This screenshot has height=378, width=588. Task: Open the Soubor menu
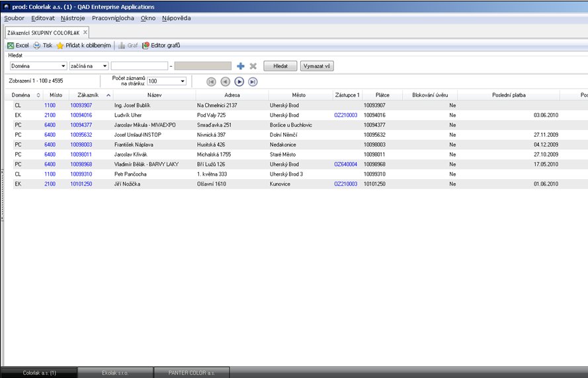[15, 18]
